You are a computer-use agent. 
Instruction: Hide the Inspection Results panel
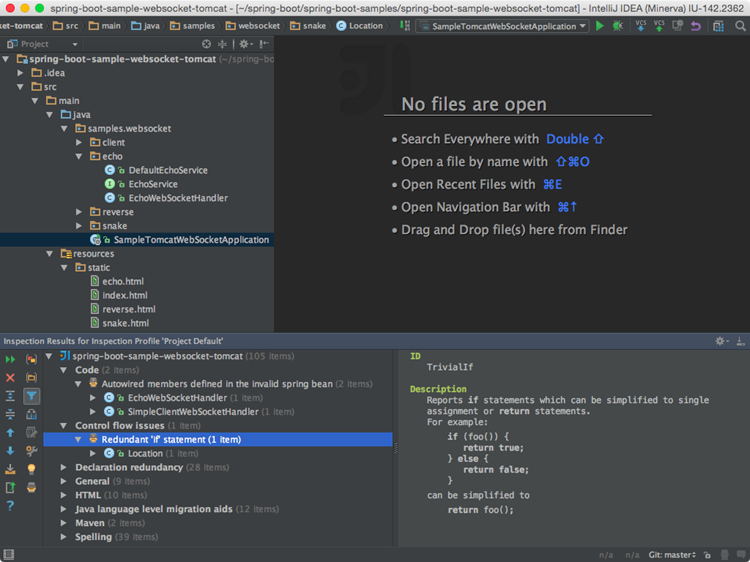[740, 341]
